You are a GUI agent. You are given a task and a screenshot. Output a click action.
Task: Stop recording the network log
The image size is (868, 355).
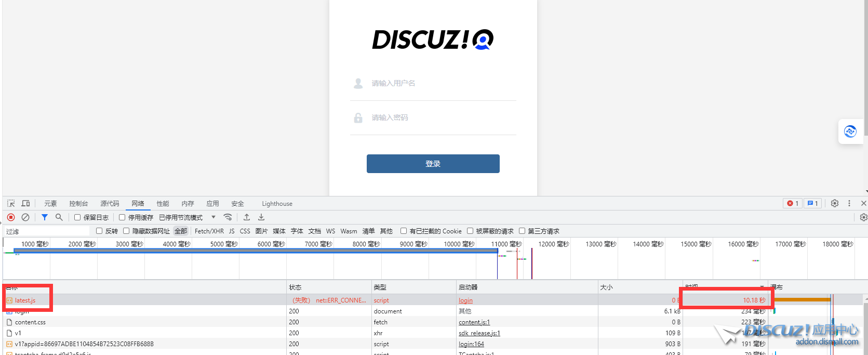click(11, 217)
